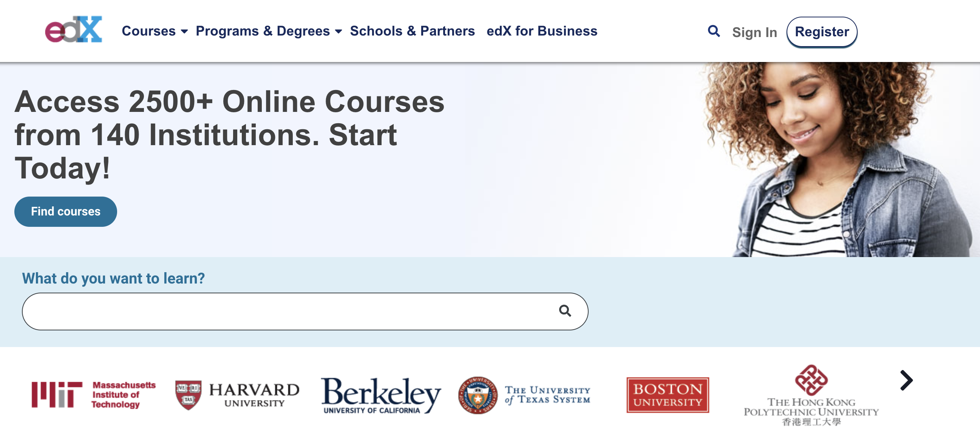980x437 pixels.
Task: Click the Hong Kong Polytechnic University logo
Action: pyautogui.click(x=811, y=395)
